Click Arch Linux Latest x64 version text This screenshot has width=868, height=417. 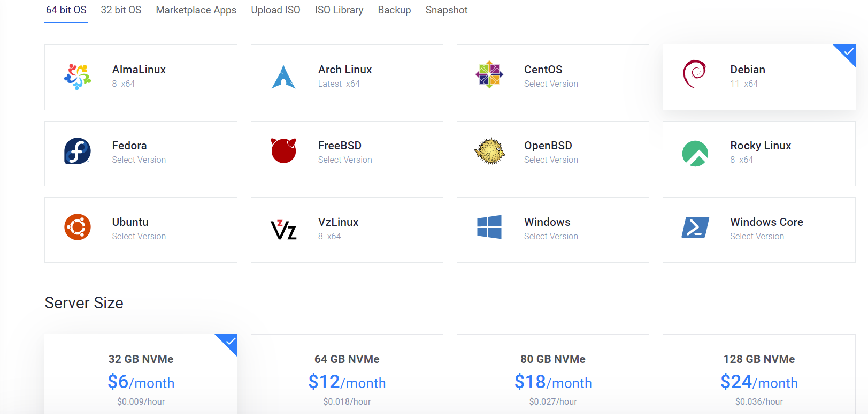click(x=339, y=84)
